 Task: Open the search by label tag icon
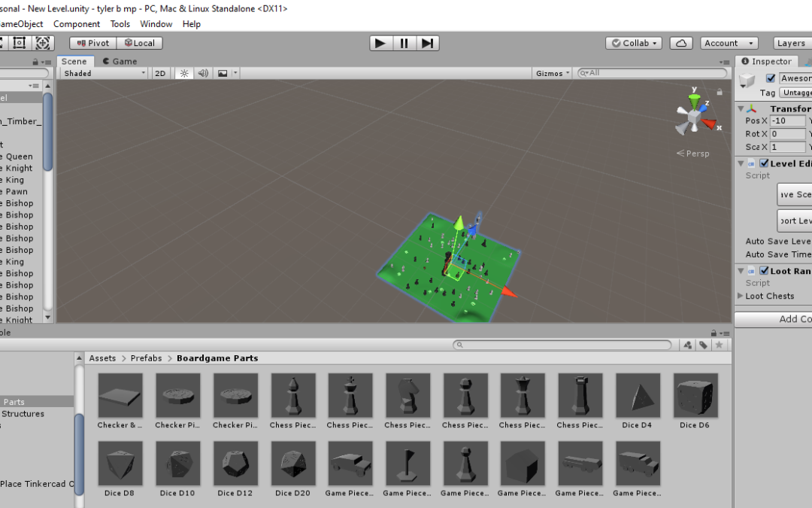703,345
